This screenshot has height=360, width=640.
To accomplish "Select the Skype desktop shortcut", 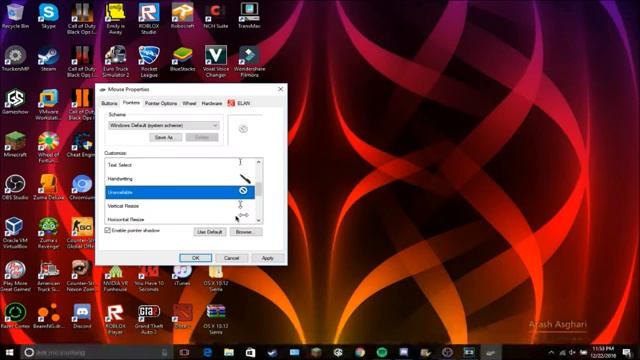I will coord(49,16).
